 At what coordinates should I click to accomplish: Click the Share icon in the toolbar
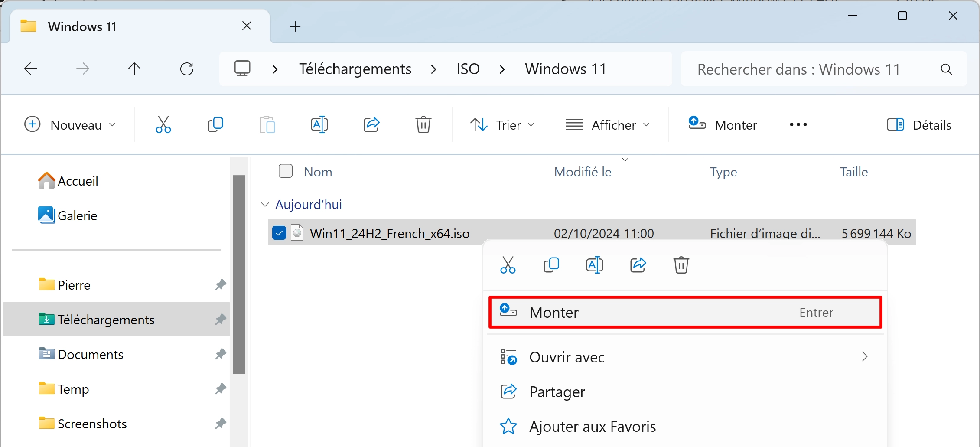coord(371,125)
